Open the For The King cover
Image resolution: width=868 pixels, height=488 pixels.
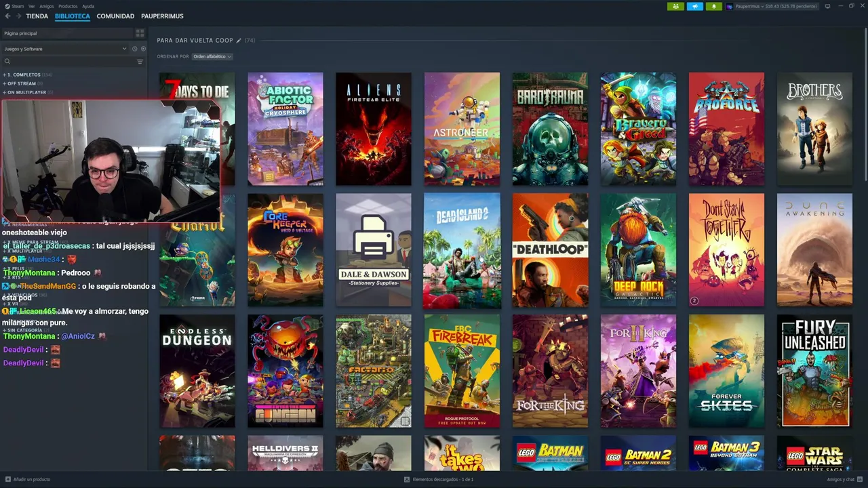click(x=550, y=371)
